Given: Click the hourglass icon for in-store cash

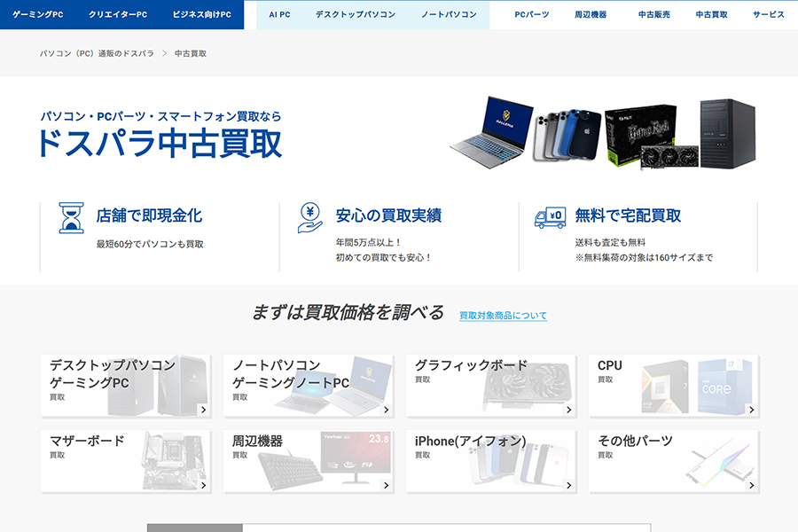Looking at the screenshot, I should (71, 218).
